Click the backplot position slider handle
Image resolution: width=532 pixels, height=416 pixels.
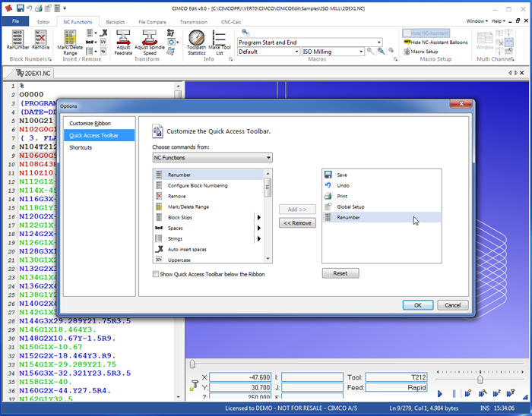coord(192,364)
